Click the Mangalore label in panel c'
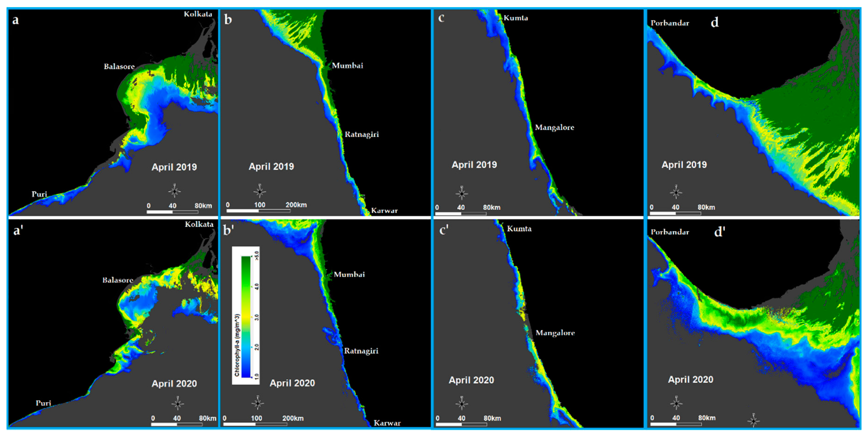 point(555,333)
